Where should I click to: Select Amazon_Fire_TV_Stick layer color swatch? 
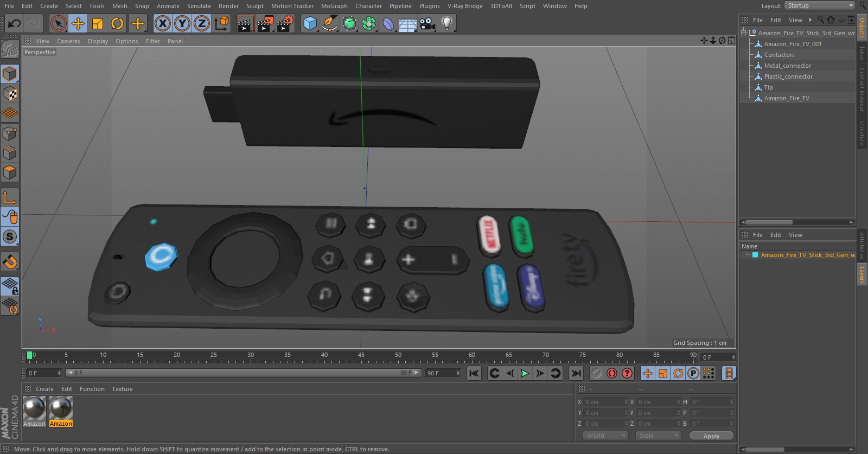(x=755, y=255)
